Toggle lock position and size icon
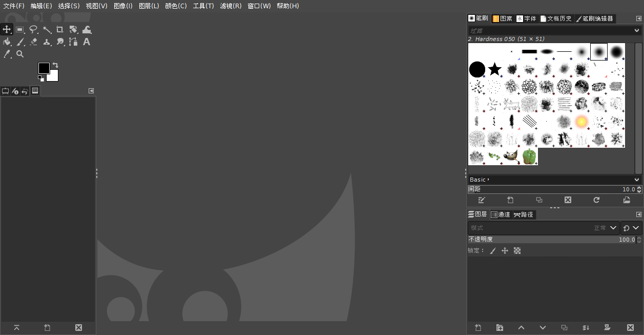 (505, 251)
